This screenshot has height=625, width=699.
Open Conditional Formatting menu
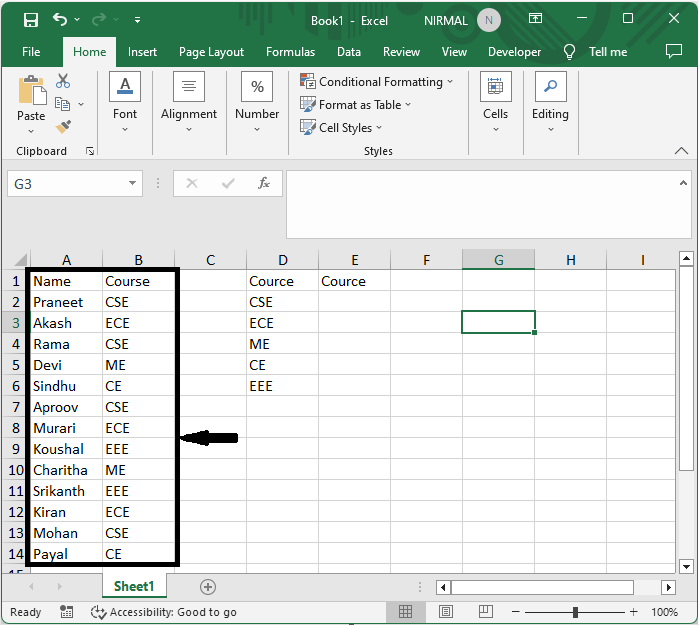[376, 82]
